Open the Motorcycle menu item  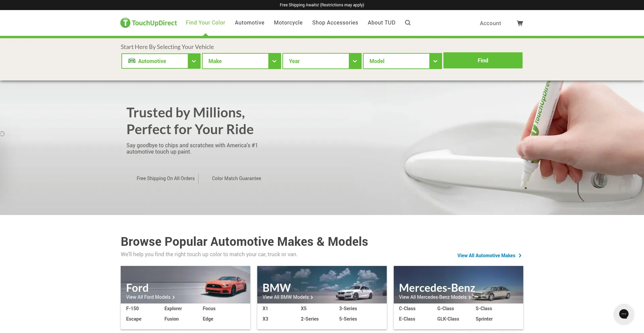pyautogui.click(x=288, y=23)
